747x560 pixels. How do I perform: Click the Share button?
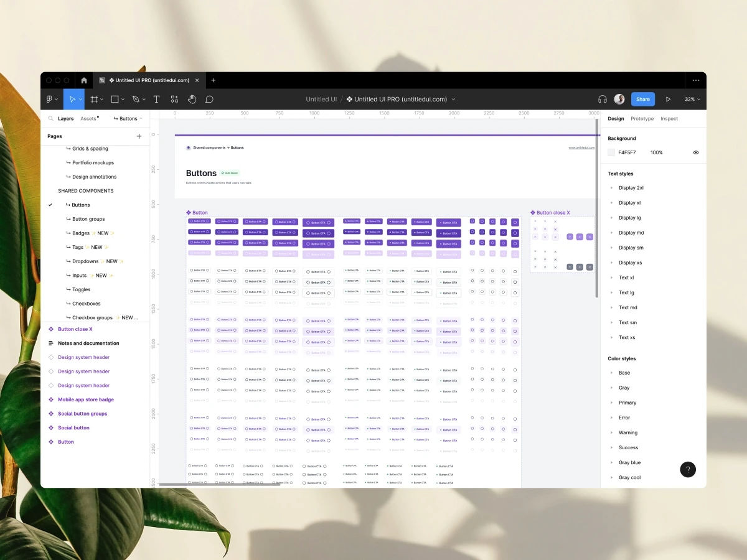pyautogui.click(x=642, y=99)
